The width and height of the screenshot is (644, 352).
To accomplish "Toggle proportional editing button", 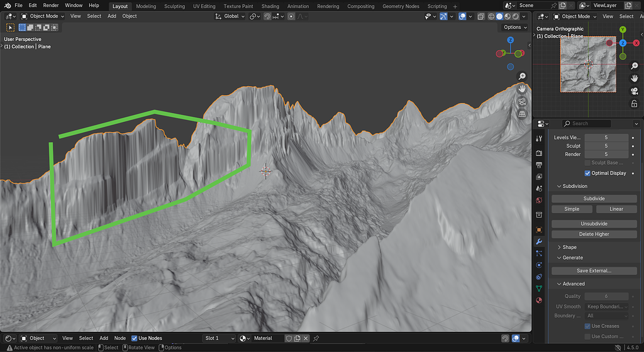I will tap(291, 16).
